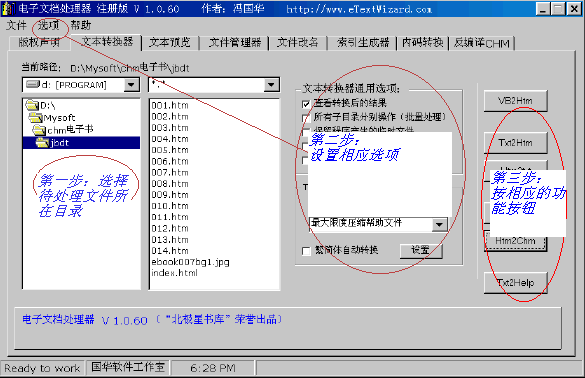Click 国华软件工作室 in status bar

click(x=128, y=367)
